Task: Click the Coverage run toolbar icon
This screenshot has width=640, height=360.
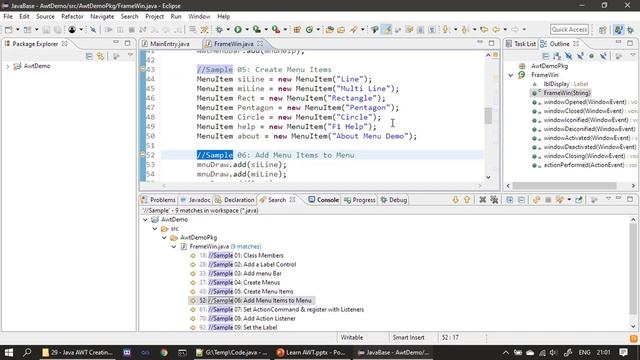Action: (256, 29)
